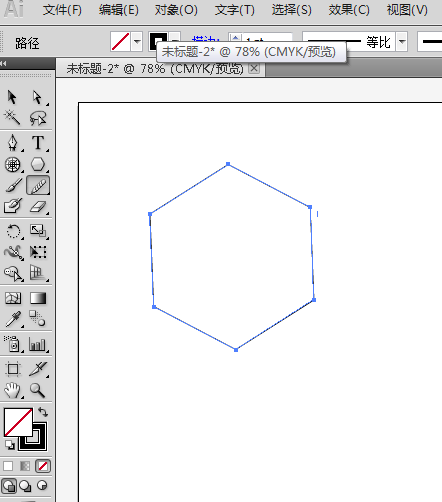Open the 文字(T) menu
The image size is (442, 502).
click(x=235, y=10)
